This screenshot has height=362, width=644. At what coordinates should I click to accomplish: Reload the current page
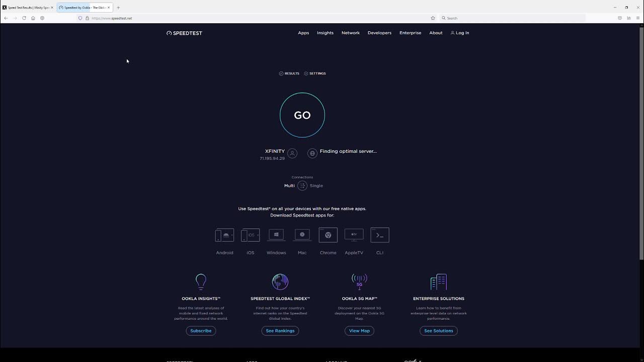(24, 18)
